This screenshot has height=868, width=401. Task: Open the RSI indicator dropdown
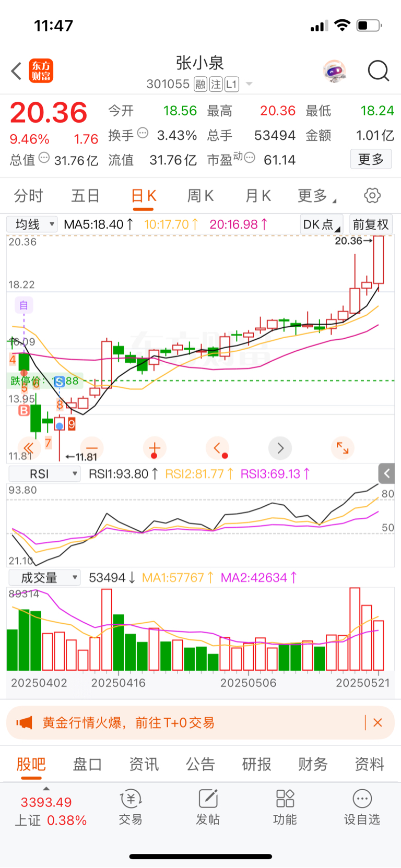point(44,474)
